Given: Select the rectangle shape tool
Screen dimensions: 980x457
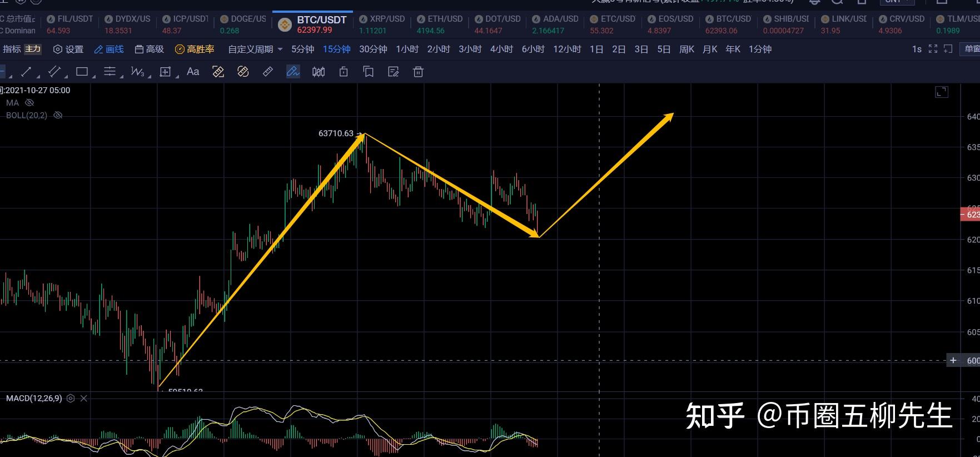Looking at the screenshot, I should pyautogui.click(x=82, y=71).
